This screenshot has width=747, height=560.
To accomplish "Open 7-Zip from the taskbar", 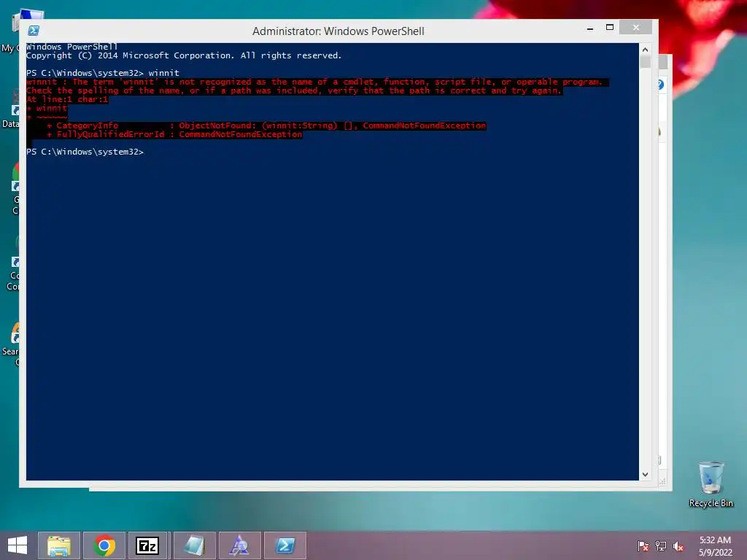I will (x=147, y=545).
